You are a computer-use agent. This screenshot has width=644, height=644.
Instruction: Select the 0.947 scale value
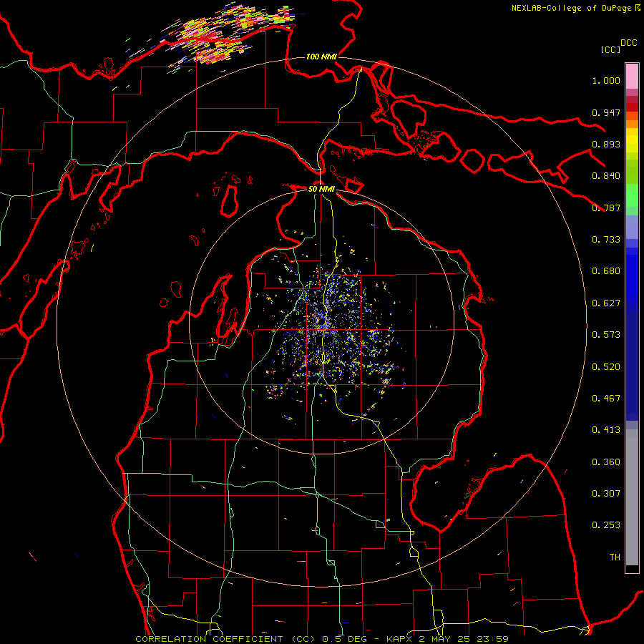point(606,112)
